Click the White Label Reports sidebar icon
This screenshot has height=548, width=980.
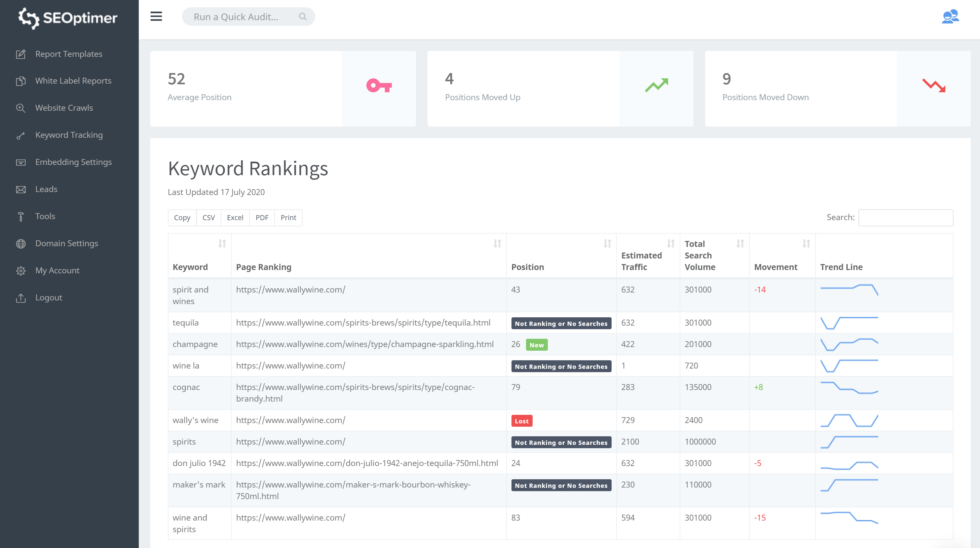[x=21, y=81]
